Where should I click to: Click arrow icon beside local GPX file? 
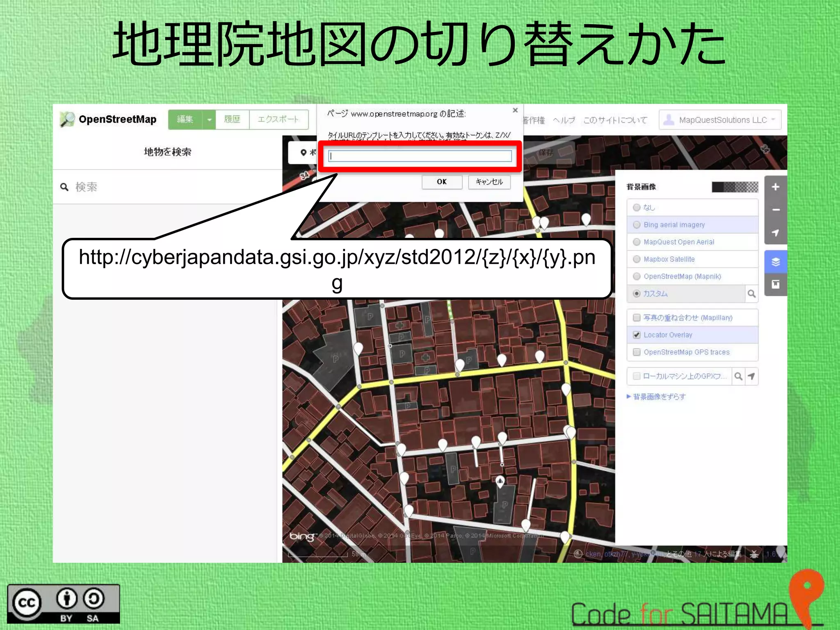point(751,376)
